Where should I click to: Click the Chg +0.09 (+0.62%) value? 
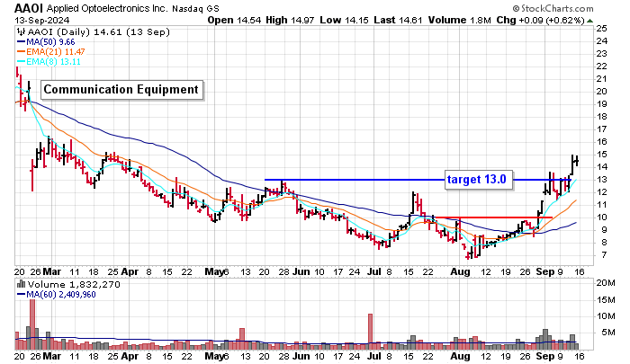[540, 20]
